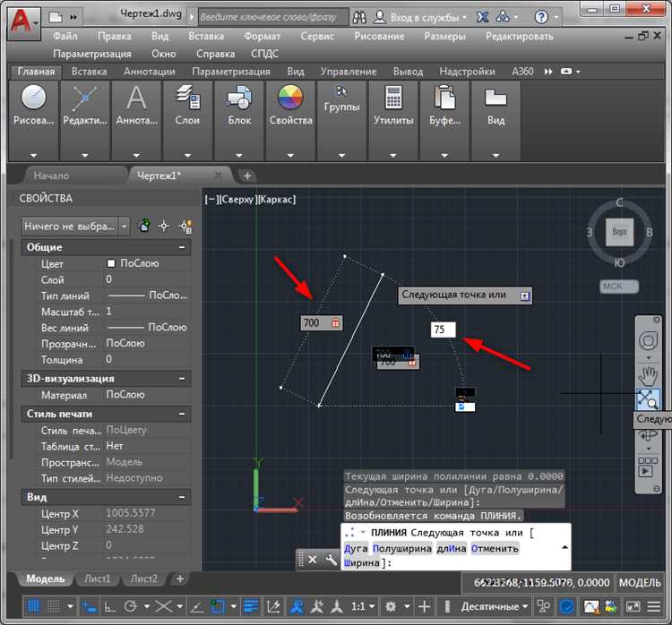Click the ViewCube Верх face
Viewport: 672px width, 625px height.
point(619,231)
